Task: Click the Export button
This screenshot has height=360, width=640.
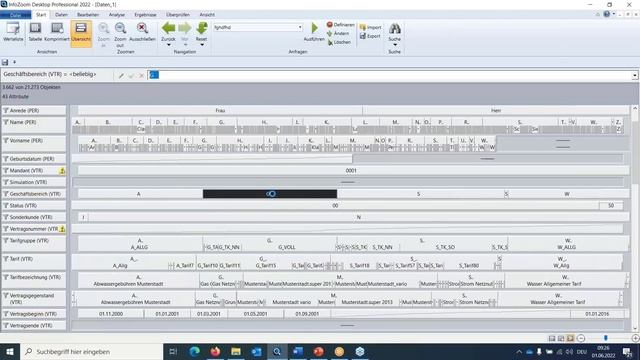Action: pyautogui.click(x=370, y=36)
